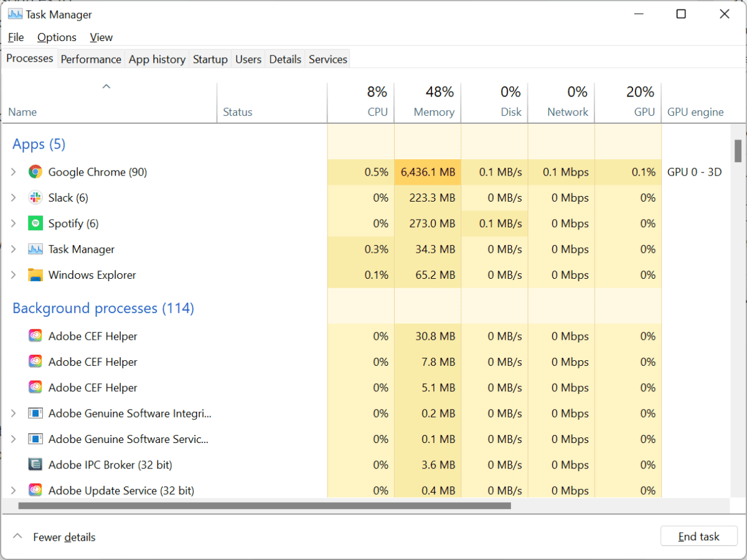Expand the Windows Explorer process row

pyautogui.click(x=14, y=275)
